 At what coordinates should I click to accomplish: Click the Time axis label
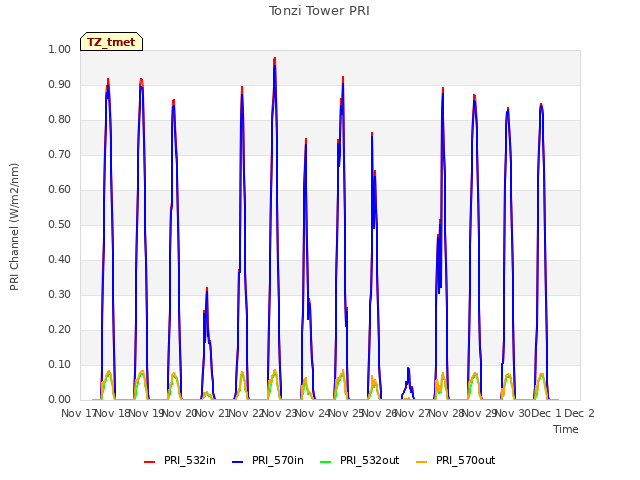tap(566, 429)
